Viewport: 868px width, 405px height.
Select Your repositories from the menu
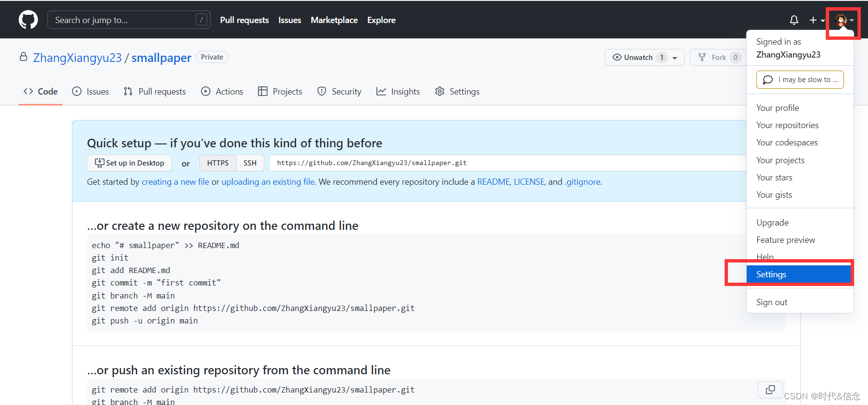[787, 125]
